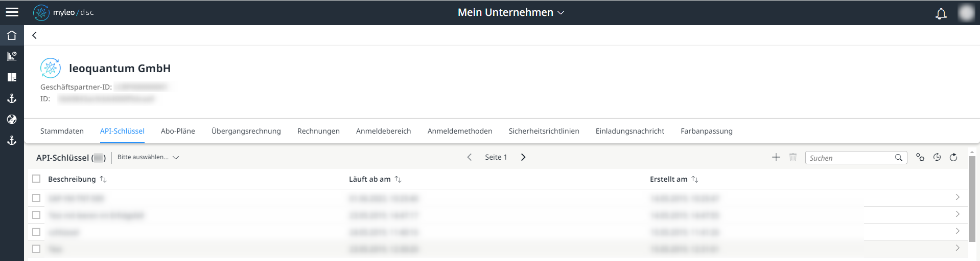Select the fourth API key row checkbox
This screenshot has width=980, height=261.
[x=36, y=249]
